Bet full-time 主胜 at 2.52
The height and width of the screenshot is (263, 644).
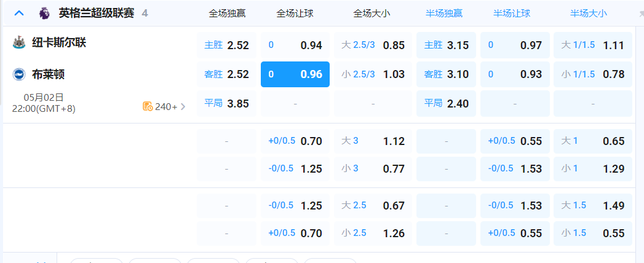click(x=227, y=45)
